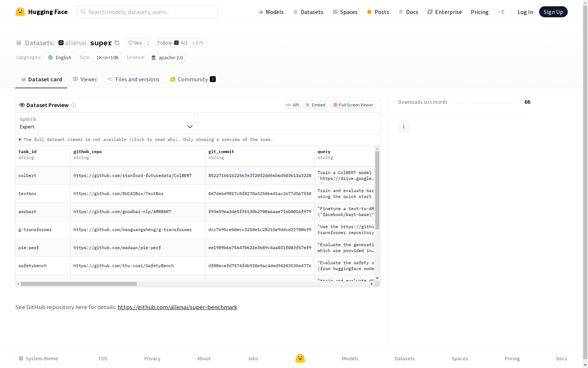588x368 pixels.
Task: Click the Hugging Face emoji in the footer
Action: click(x=300, y=358)
